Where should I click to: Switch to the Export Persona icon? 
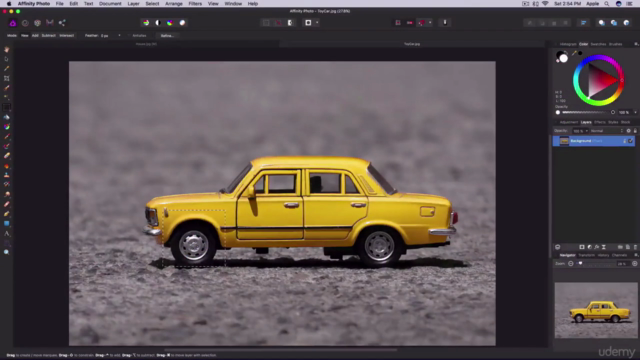62,23
